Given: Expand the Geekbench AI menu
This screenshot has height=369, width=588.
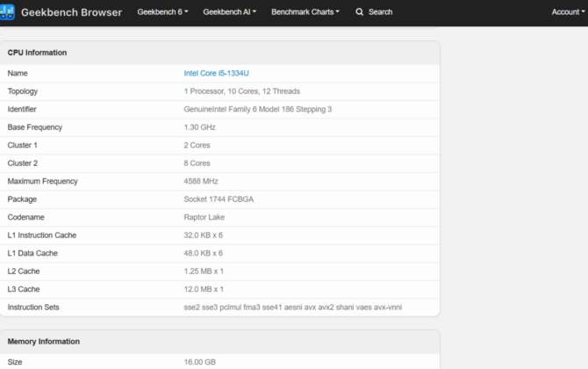Looking at the screenshot, I should point(230,12).
